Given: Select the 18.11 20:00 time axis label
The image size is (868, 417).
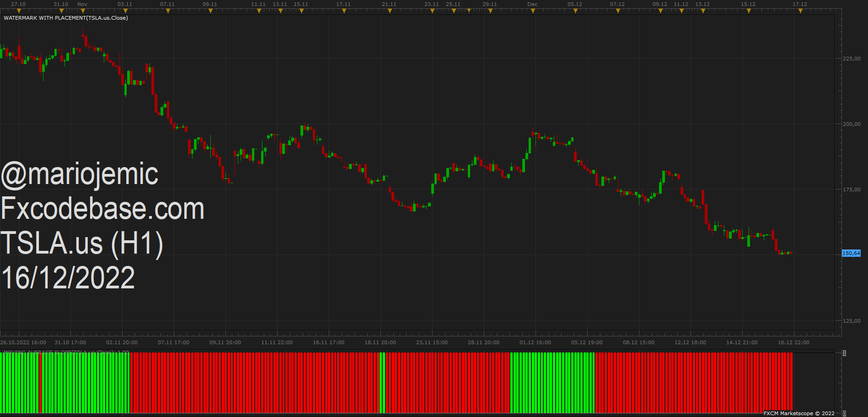Looking at the screenshot, I should pyautogui.click(x=380, y=342).
